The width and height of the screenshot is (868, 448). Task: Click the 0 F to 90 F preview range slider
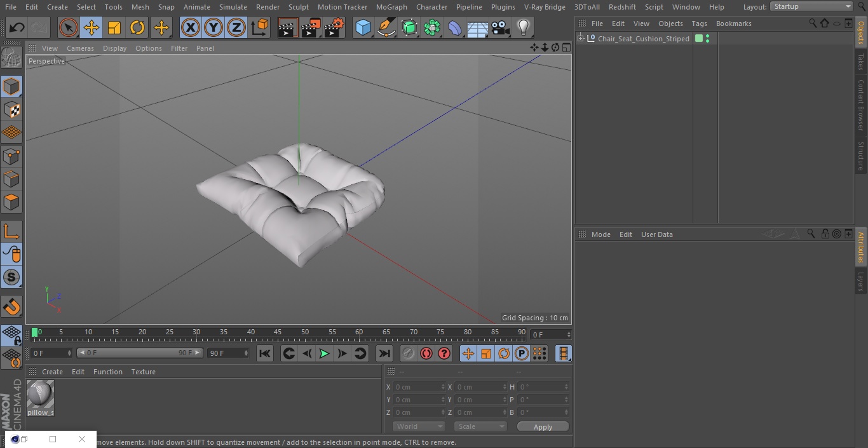(140, 353)
